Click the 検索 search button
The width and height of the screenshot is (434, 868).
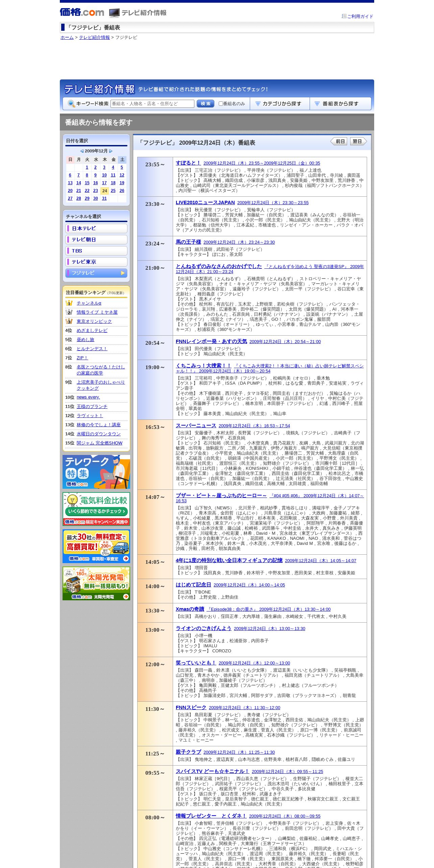coord(206,104)
